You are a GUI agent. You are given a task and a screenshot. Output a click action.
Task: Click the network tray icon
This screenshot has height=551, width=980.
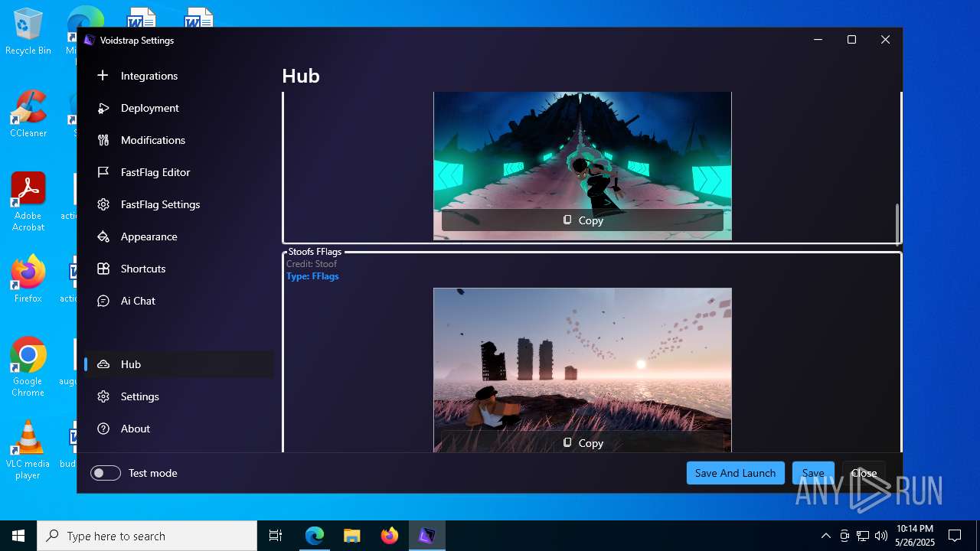pyautogui.click(x=863, y=536)
